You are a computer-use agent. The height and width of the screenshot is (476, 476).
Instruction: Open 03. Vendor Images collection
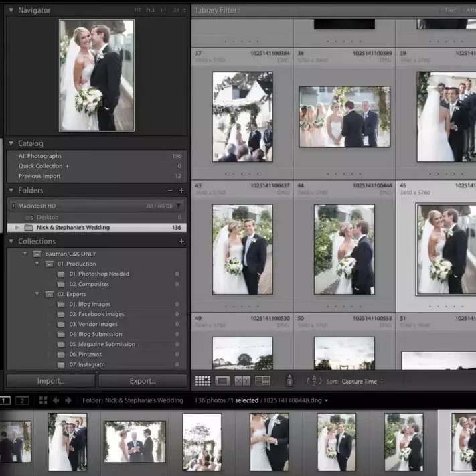pyautogui.click(x=93, y=324)
